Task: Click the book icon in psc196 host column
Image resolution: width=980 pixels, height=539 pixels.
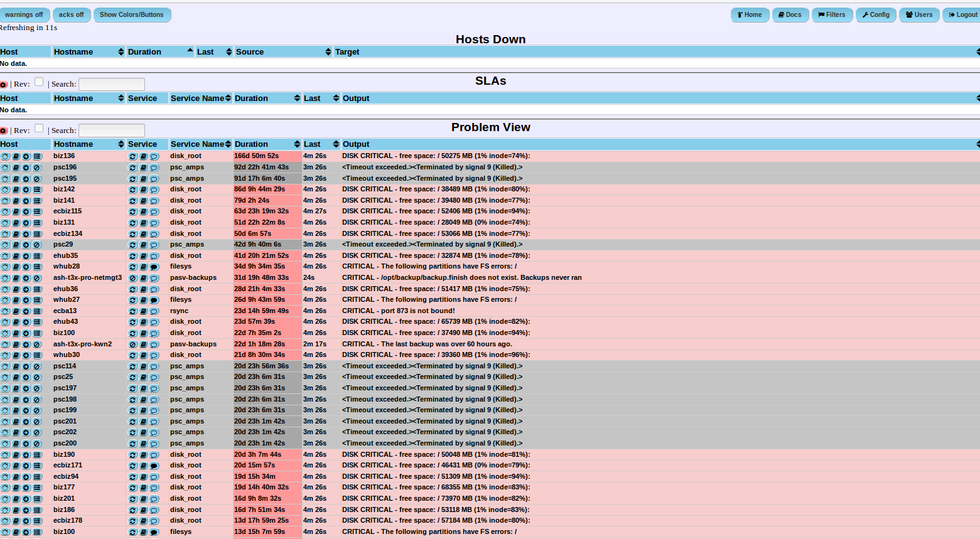Action: [16, 168]
